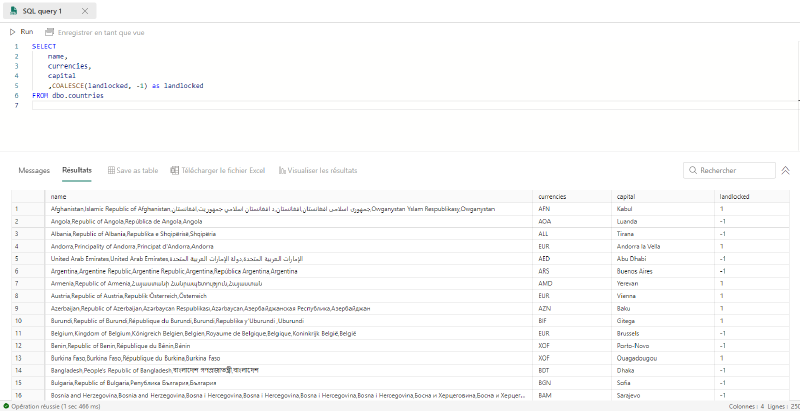Focus the Rechercher search field
Image resolution: width=800 pixels, height=411 pixels.
pos(729,170)
